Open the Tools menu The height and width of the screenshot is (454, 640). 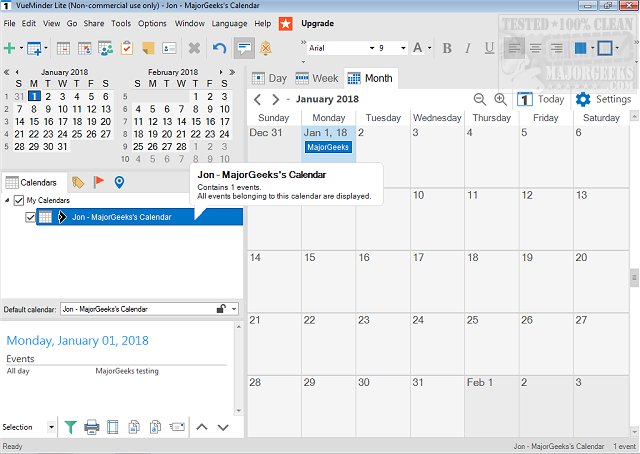pyautogui.click(x=121, y=23)
